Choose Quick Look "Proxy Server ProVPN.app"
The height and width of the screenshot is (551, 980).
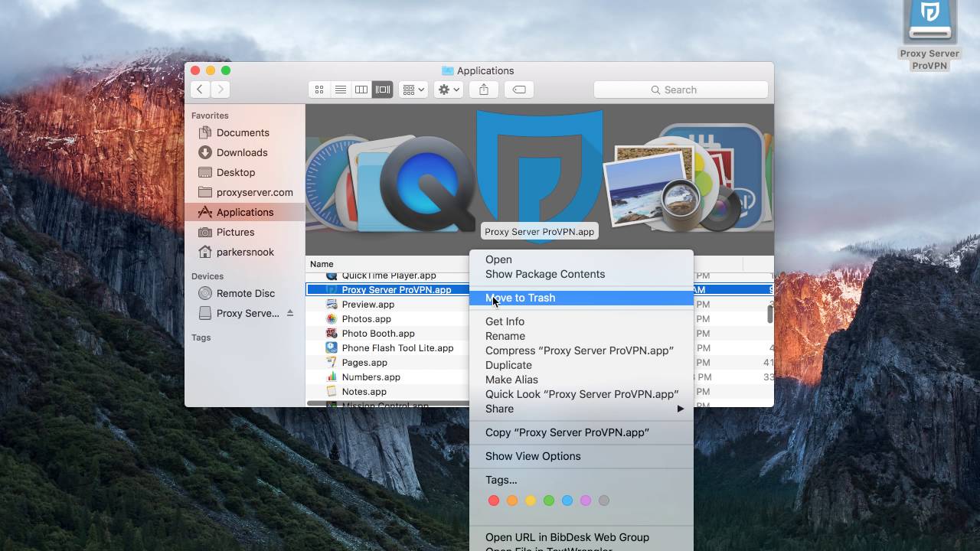[x=581, y=394]
